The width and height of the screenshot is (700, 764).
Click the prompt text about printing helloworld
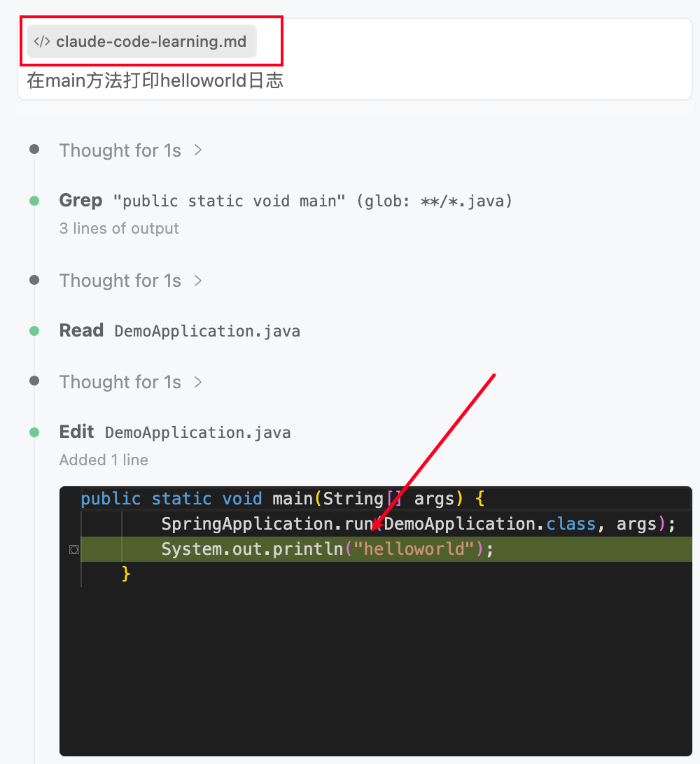point(155,80)
